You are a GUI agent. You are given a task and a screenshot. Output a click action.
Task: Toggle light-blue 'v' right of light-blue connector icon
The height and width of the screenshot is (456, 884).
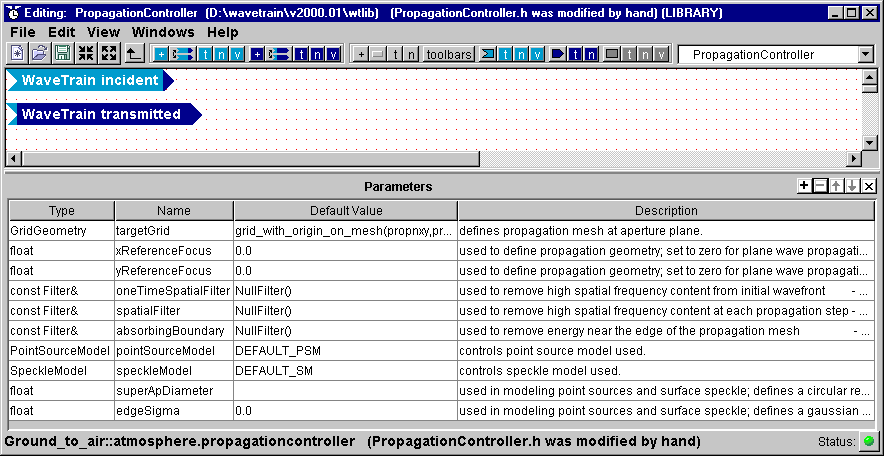tap(237, 54)
